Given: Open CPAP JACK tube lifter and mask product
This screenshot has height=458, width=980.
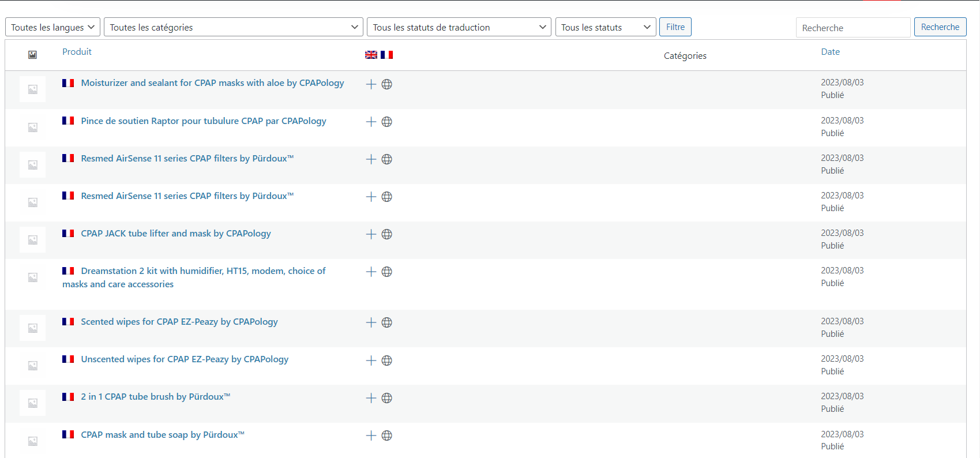Looking at the screenshot, I should point(176,234).
